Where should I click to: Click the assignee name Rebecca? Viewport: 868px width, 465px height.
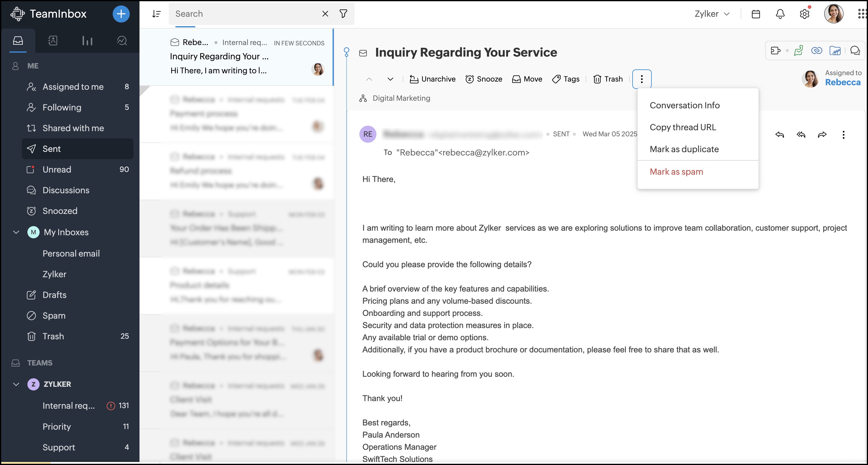(x=842, y=82)
